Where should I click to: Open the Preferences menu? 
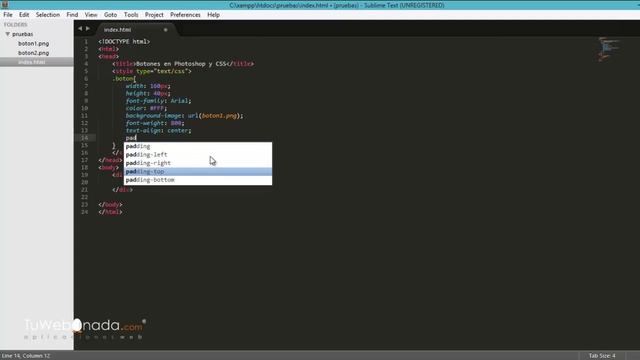pyautogui.click(x=185, y=15)
